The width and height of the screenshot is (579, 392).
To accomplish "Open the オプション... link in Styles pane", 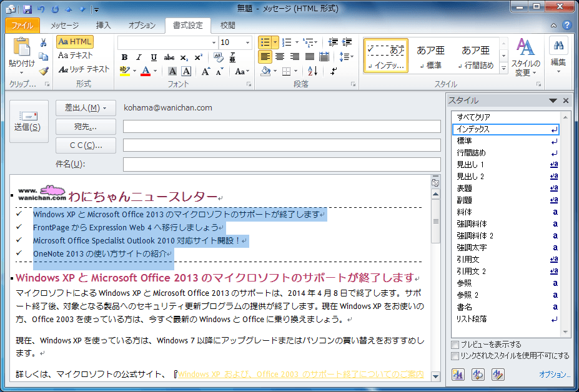I will coord(555,375).
